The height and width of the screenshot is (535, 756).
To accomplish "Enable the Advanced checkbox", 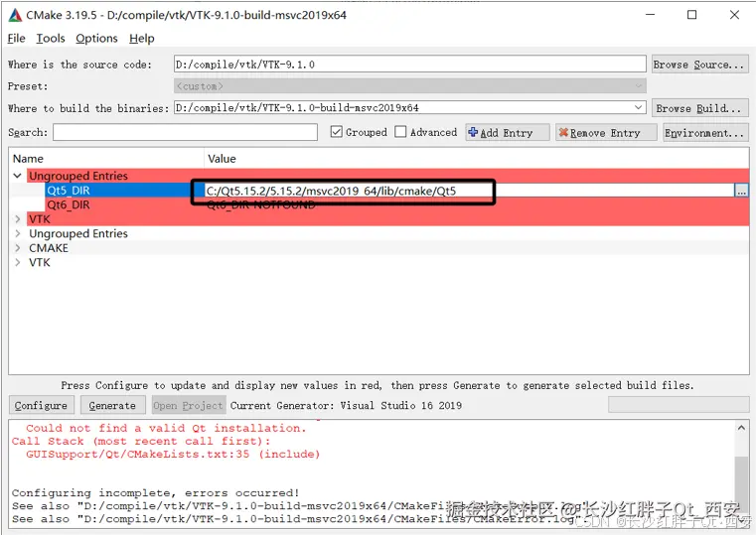I will coord(400,132).
